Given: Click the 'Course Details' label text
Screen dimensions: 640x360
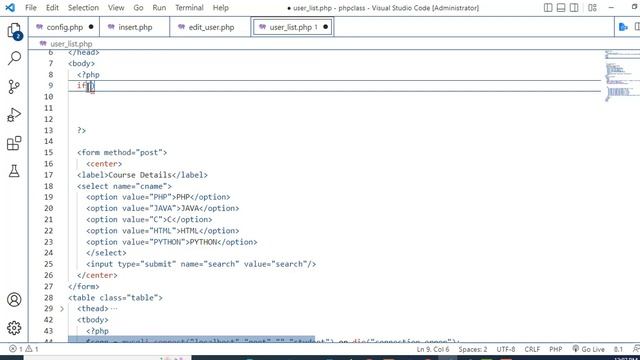Looking at the screenshot, I should [140, 175].
